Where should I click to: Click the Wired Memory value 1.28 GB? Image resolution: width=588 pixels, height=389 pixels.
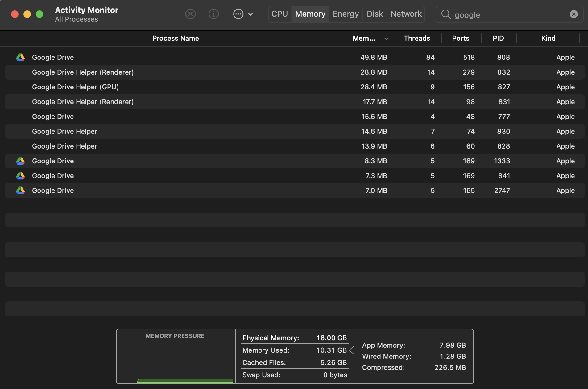click(453, 356)
